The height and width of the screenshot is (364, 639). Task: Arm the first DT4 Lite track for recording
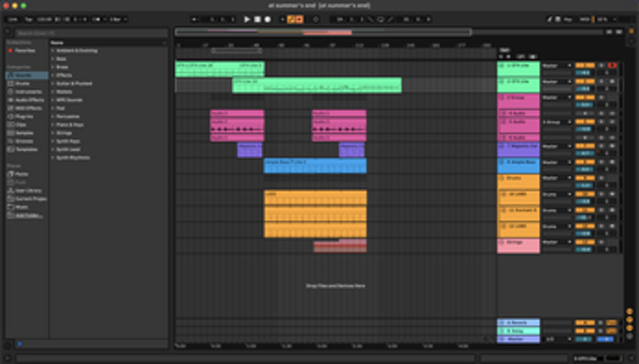(612, 65)
